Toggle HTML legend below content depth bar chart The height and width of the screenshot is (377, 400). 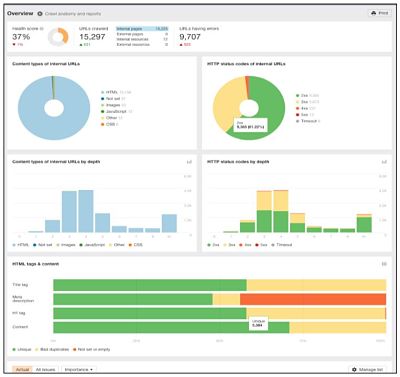pyautogui.click(x=20, y=245)
